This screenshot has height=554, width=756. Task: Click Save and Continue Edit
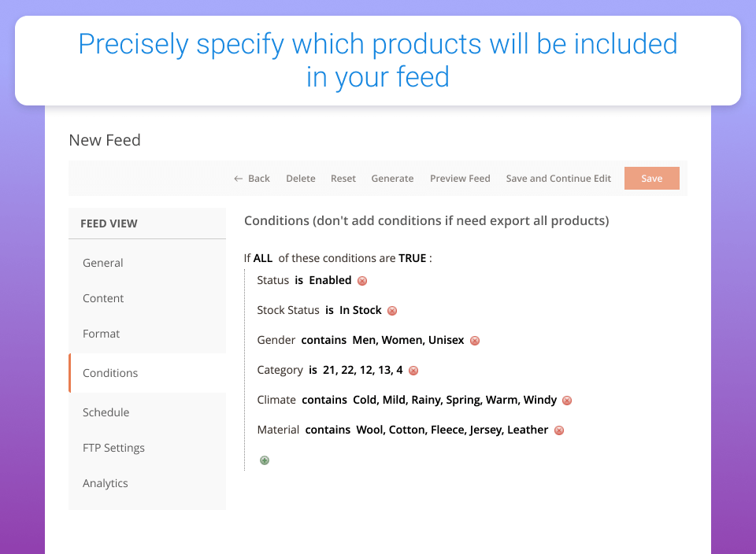click(558, 179)
